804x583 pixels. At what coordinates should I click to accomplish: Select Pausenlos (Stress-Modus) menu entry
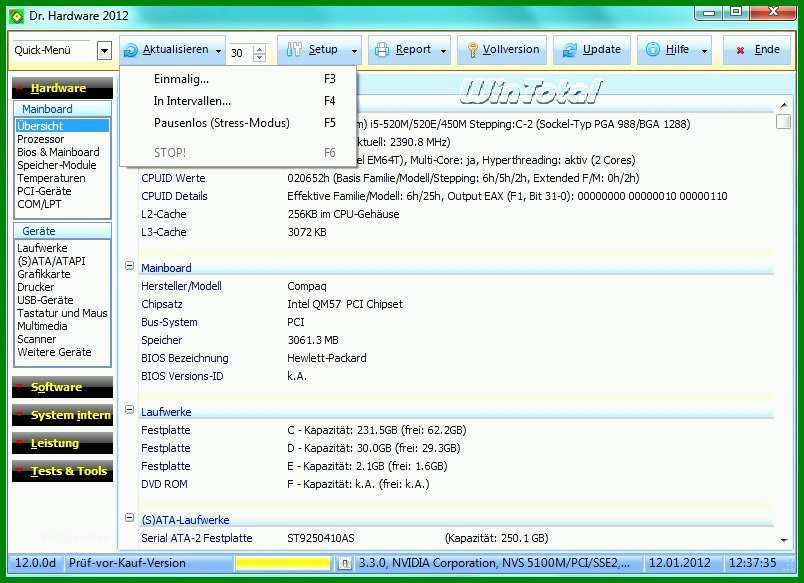click(x=238, y=123)
